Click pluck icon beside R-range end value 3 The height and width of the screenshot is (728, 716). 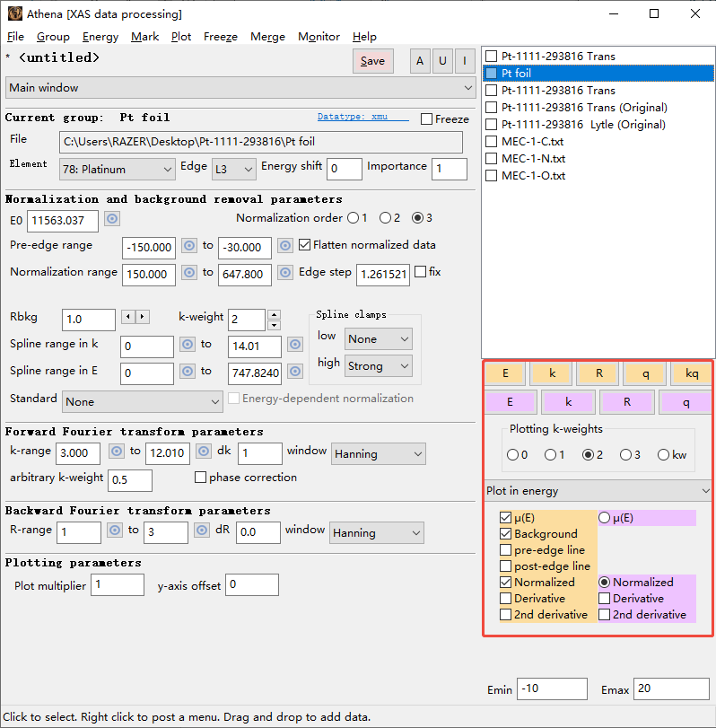[203, 531]
